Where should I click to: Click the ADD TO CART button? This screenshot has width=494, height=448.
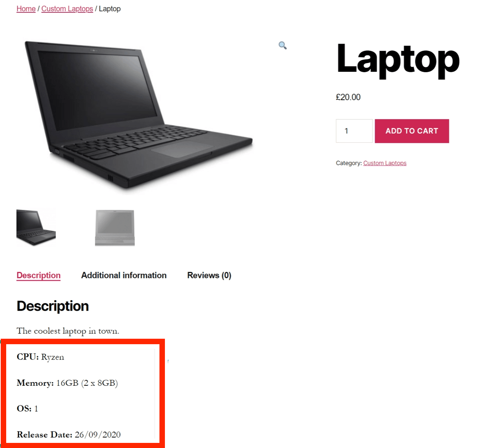pyautogui.click(x=412, y=131)
